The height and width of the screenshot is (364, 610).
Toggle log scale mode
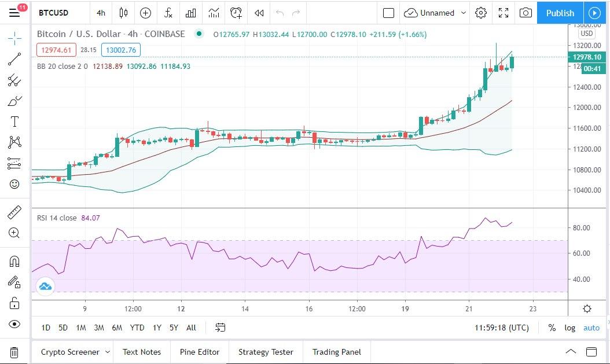tap(570, 328)
